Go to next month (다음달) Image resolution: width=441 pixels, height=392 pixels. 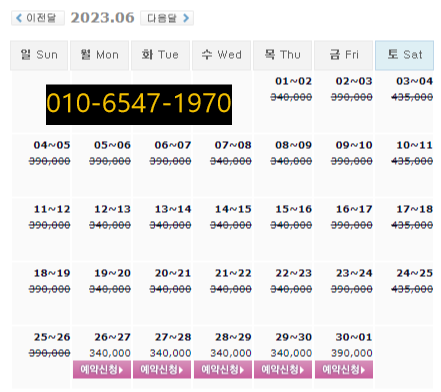(x=167, y=18)
